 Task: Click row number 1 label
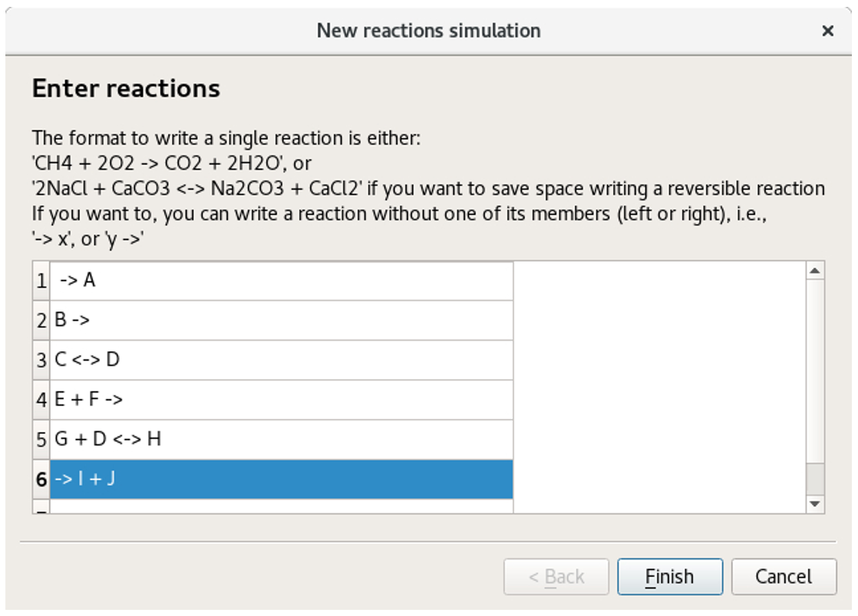pyautogui.click(x=38, y=279)
